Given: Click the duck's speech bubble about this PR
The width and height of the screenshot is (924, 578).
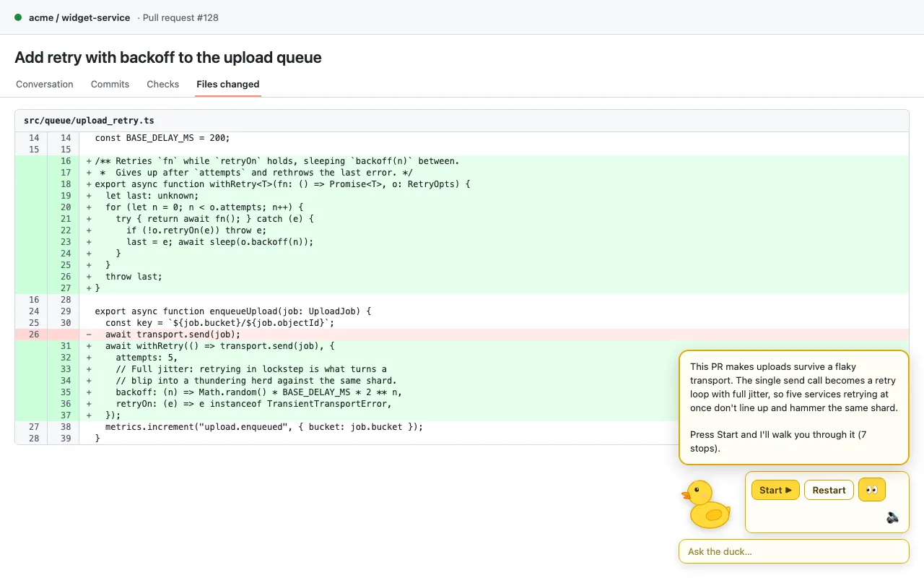Looking at the screenshot, I should tap(793, 407).
